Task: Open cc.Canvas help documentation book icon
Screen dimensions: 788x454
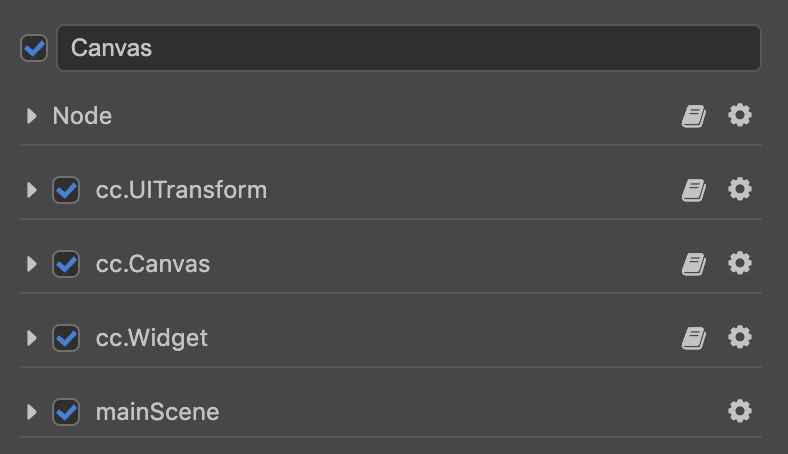Action: (x=694, y=264)
